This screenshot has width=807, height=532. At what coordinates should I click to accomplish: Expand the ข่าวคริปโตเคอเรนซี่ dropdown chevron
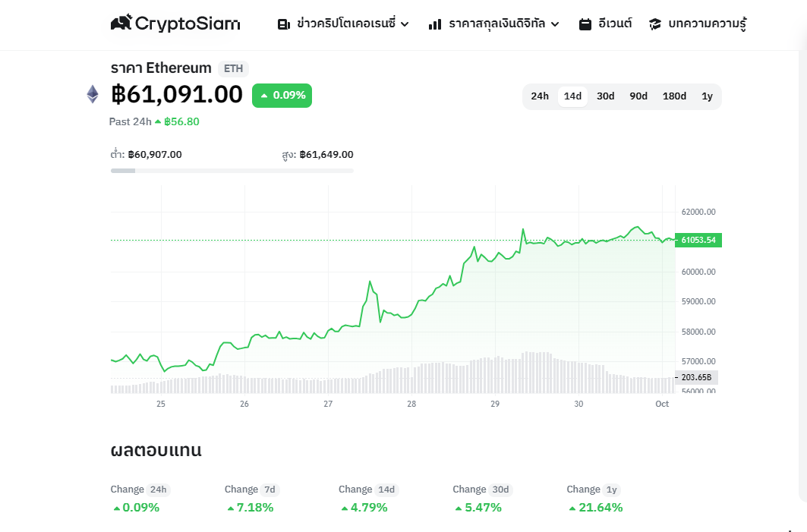[x=405, y=24]
